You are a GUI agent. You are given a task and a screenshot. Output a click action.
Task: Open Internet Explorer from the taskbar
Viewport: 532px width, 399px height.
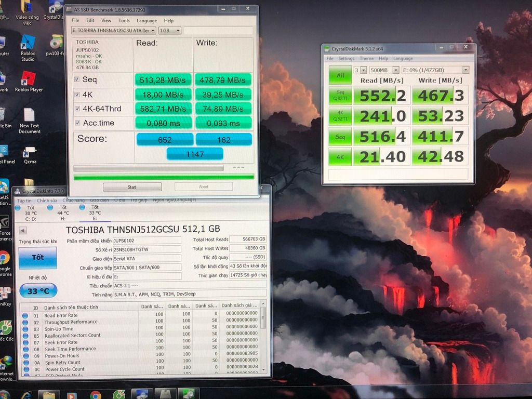point(26,395)
